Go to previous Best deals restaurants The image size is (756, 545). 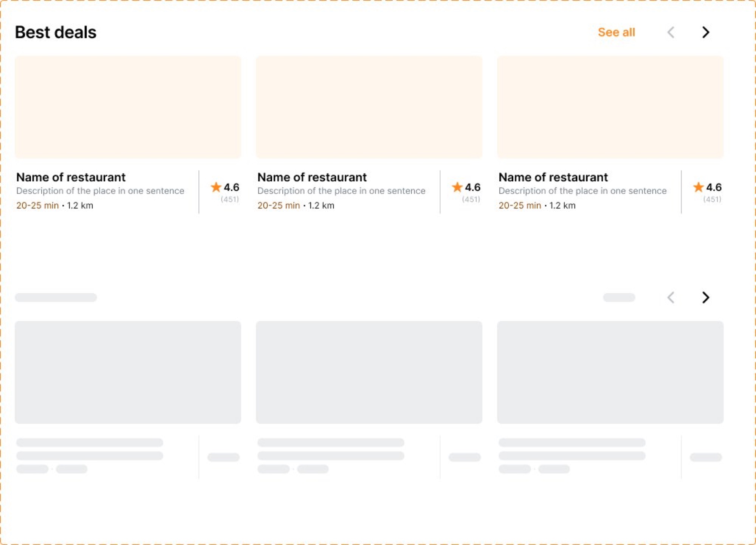[x=671, y=32]
